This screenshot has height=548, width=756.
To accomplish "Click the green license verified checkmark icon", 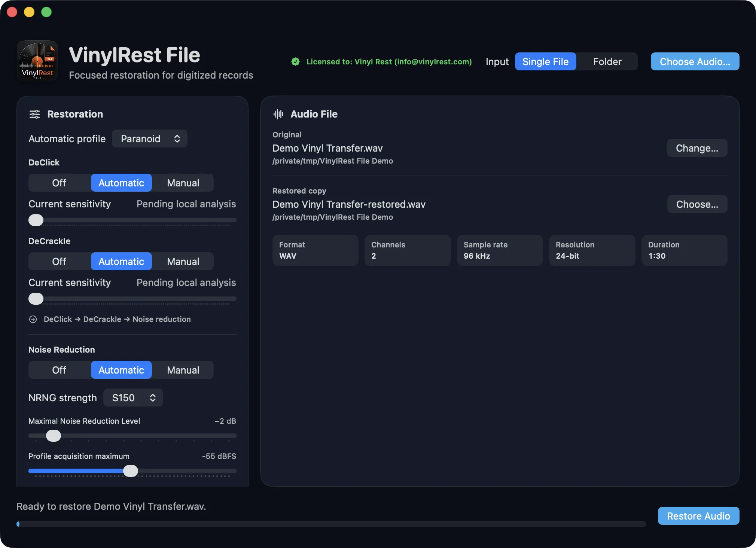I will click(296, 62).
